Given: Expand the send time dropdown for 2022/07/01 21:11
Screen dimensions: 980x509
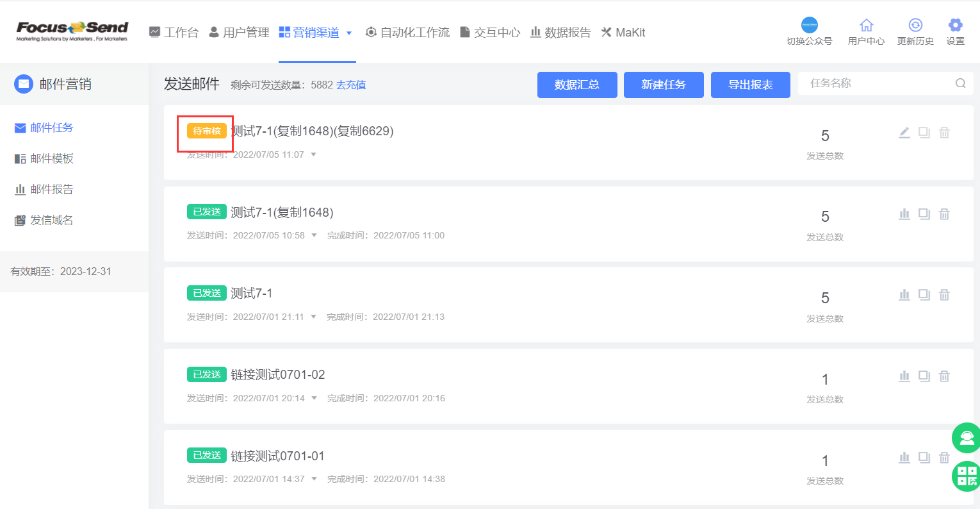Looking at the screenshot, I should coord(314,317).
